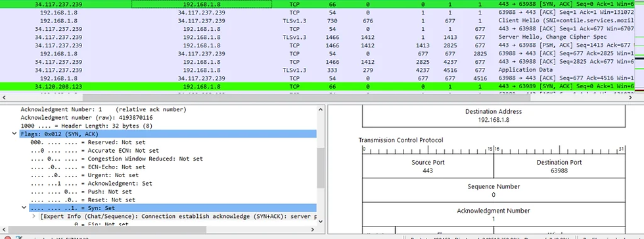The height and width of the screenshot is (239, 644).
Task: Click the Acknowledgment Number 1 diagram field
Action: coord(494,215)
